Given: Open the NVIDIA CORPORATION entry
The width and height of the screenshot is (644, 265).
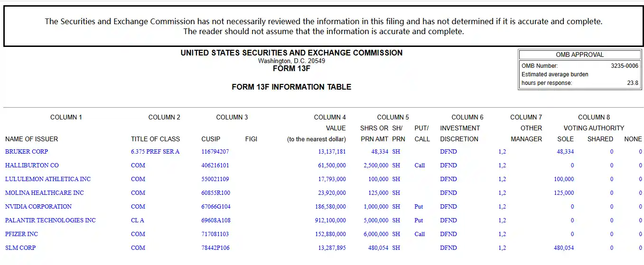Looking at the screenshot, I should 38,207.
